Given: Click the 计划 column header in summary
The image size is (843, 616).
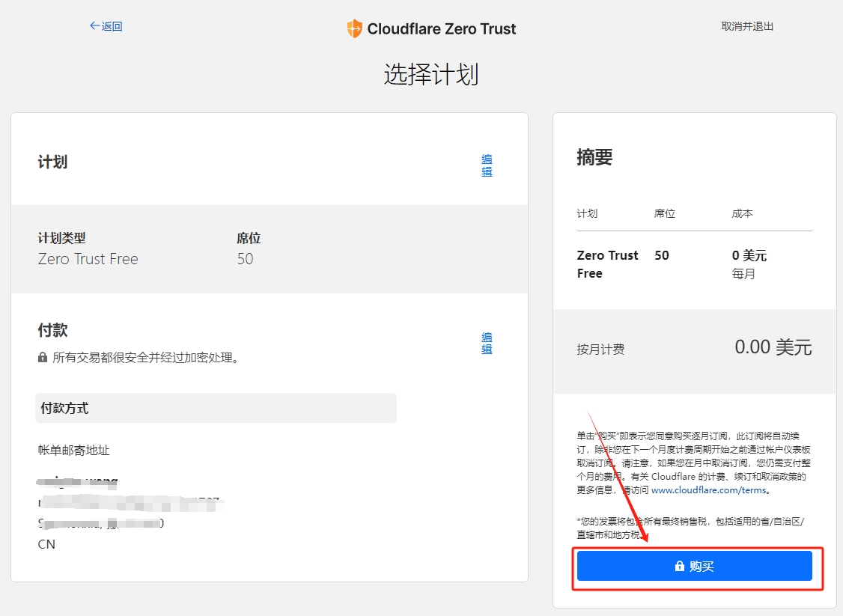Looking at the screenshot, I should tap(587, 213).
